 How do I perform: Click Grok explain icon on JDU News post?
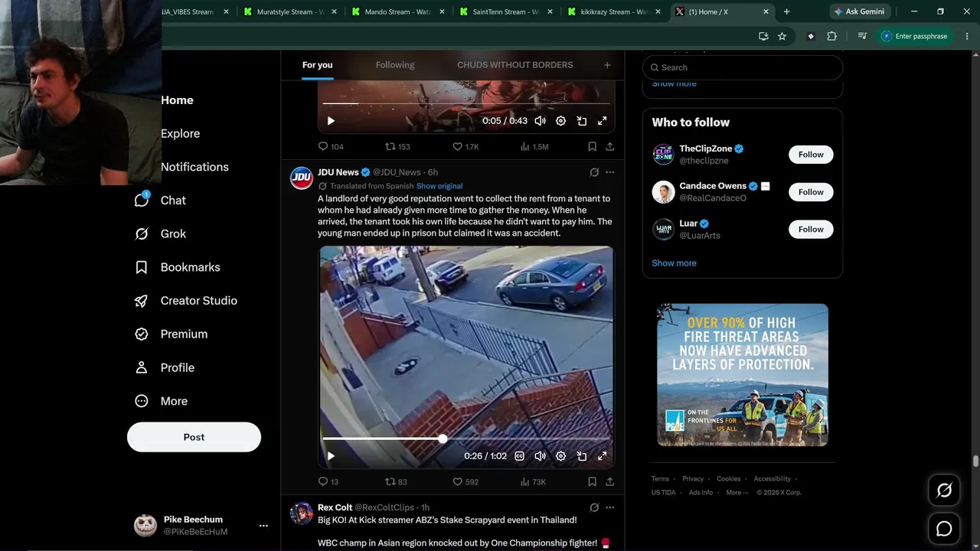594,172
